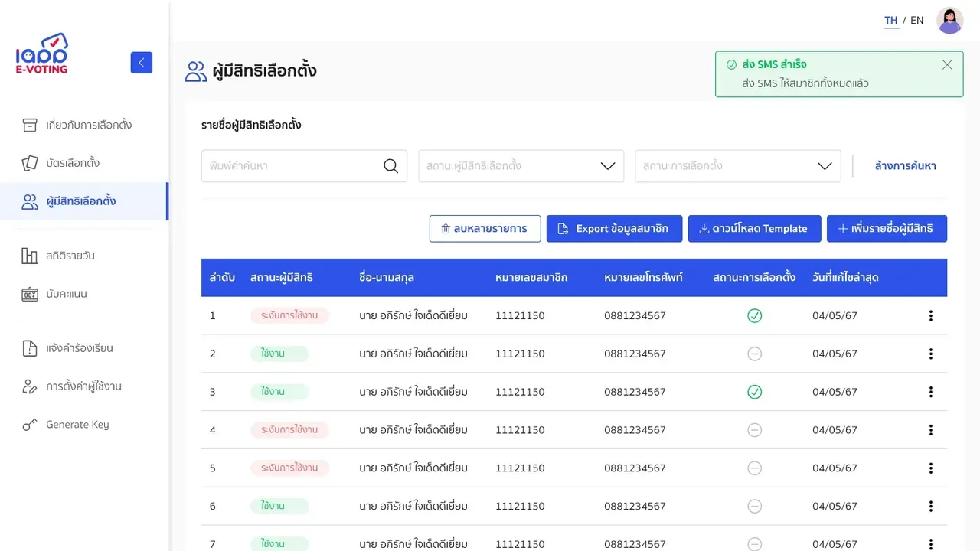The height and width of the screenshot is (551, 980).
Task: Click the สถานะการเลือกตั้ง column header
Action: tap(754, 278)
